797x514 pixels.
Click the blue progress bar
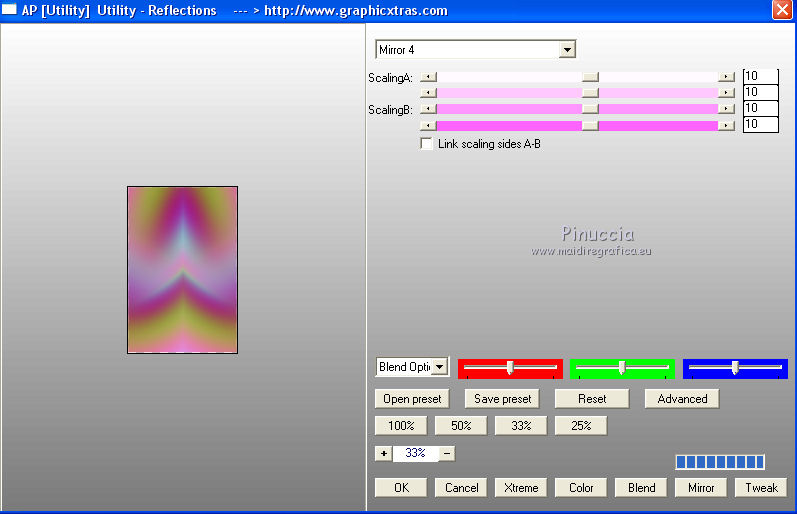pyautogui.click(x=720, y=462)
